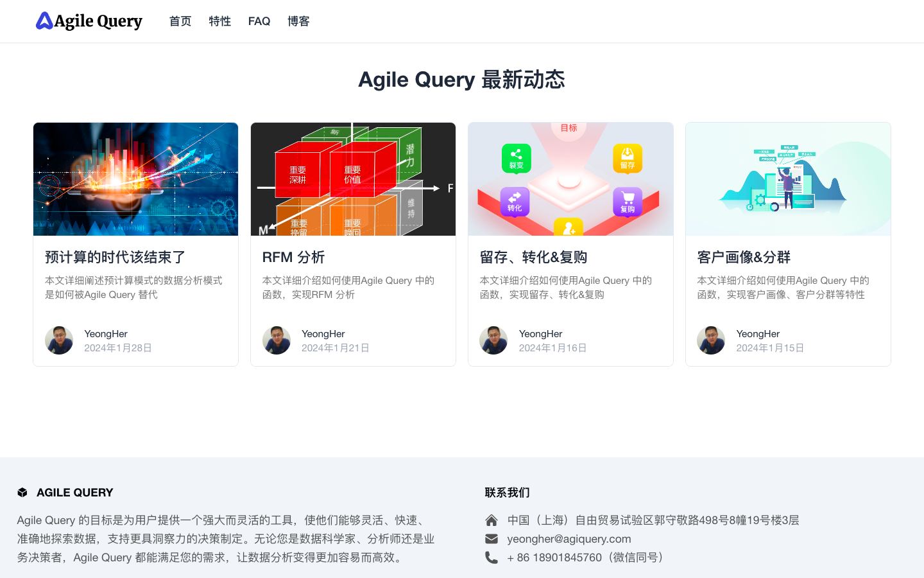This screenshot has width=924, height=578.
Task: Click the article title 预计算的时代该结束了
Action: point(116,257)
